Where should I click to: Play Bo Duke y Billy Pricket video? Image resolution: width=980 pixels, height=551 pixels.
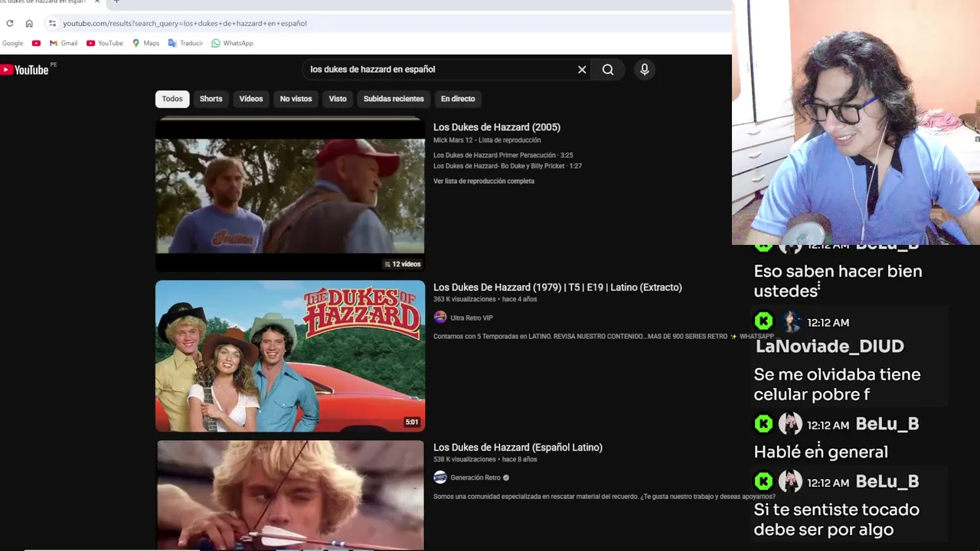coord(508,166)
